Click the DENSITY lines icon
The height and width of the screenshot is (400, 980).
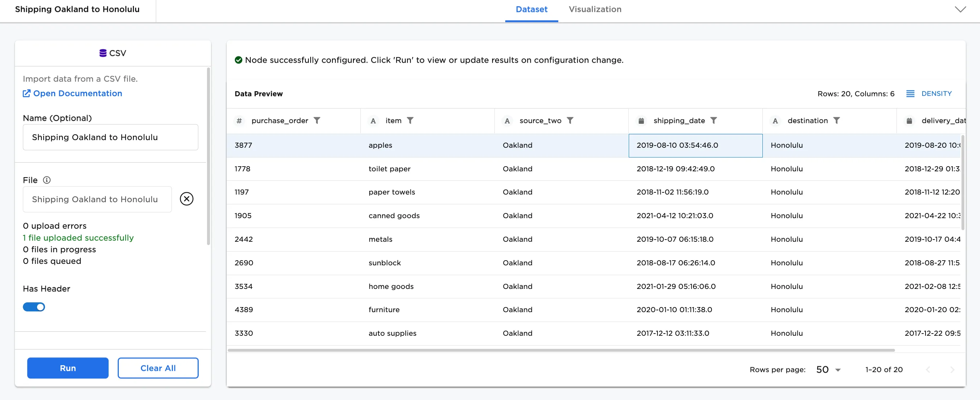tap(910, 94)
